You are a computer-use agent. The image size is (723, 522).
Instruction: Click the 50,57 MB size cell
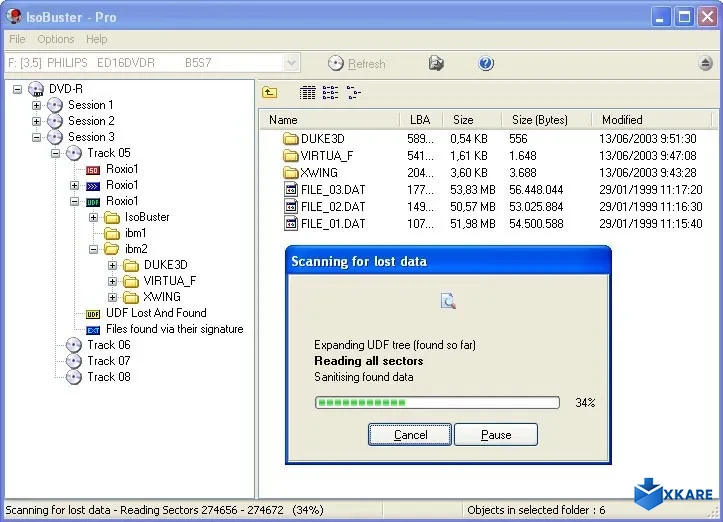pyautogui.click(x=473, y=207)
